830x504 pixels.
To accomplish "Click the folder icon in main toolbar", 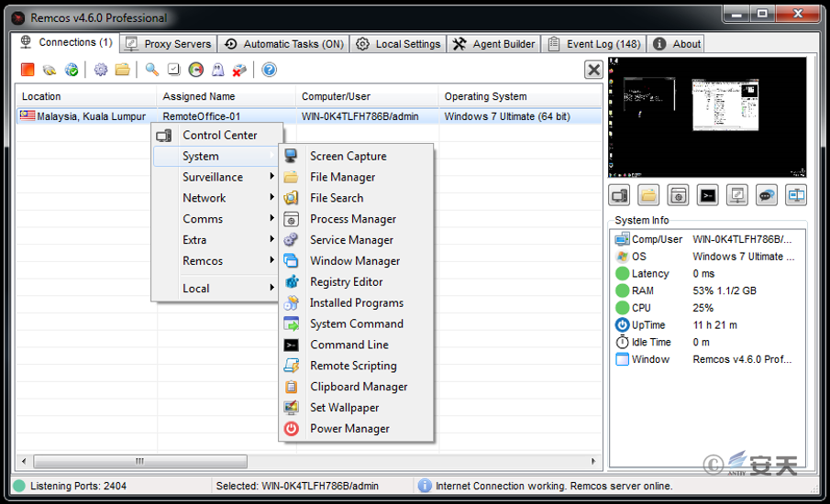I will tap(122, 70).
